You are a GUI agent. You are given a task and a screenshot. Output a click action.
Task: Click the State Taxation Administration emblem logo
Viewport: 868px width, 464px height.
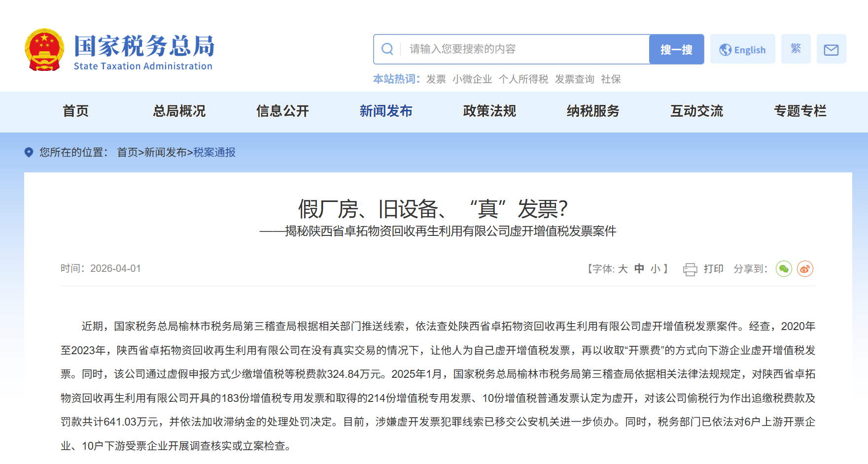click(44, 49)
